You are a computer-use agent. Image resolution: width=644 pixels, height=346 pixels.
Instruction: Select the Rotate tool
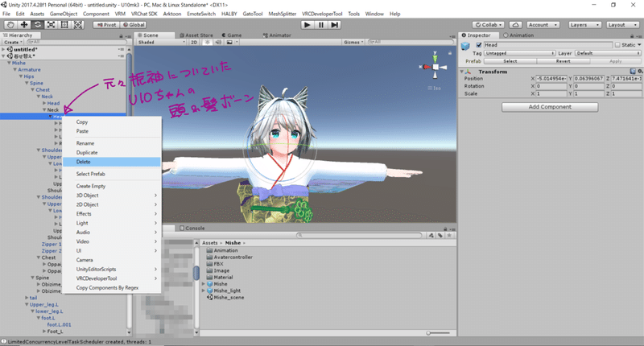point(38,25)
